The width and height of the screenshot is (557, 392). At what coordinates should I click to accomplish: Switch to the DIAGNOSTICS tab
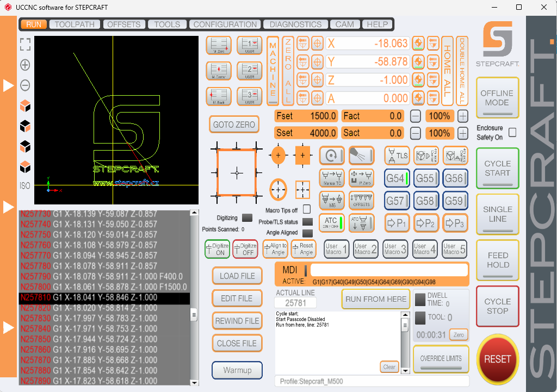(295, 24)
